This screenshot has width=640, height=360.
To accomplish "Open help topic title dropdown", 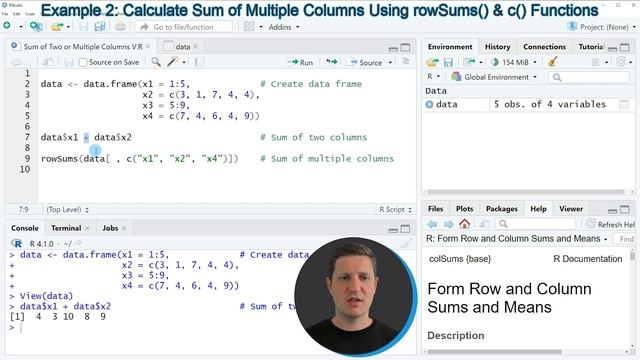I will (517, 238).
